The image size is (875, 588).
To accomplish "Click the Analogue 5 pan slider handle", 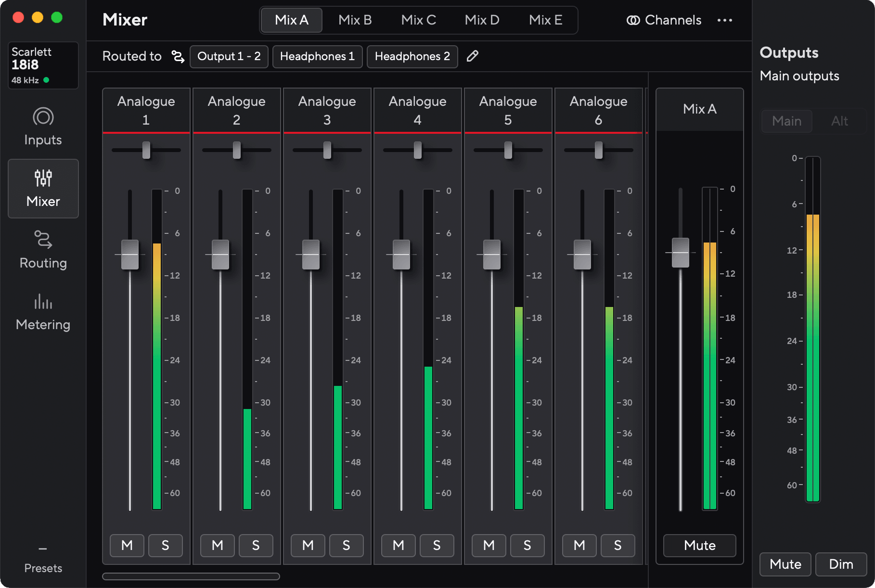I will (x=508, y=150).
